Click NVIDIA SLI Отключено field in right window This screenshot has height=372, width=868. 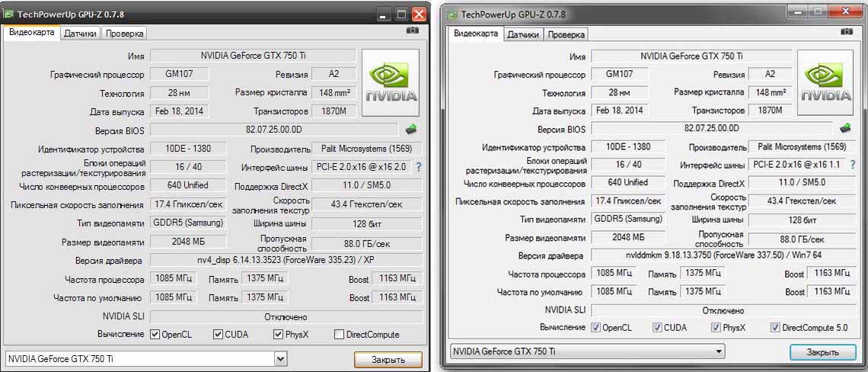723,310
